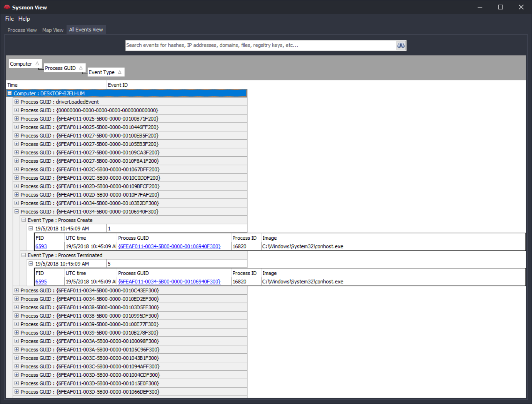Switch to the Process View tab

pyautogui.click(x=22, y=30)
